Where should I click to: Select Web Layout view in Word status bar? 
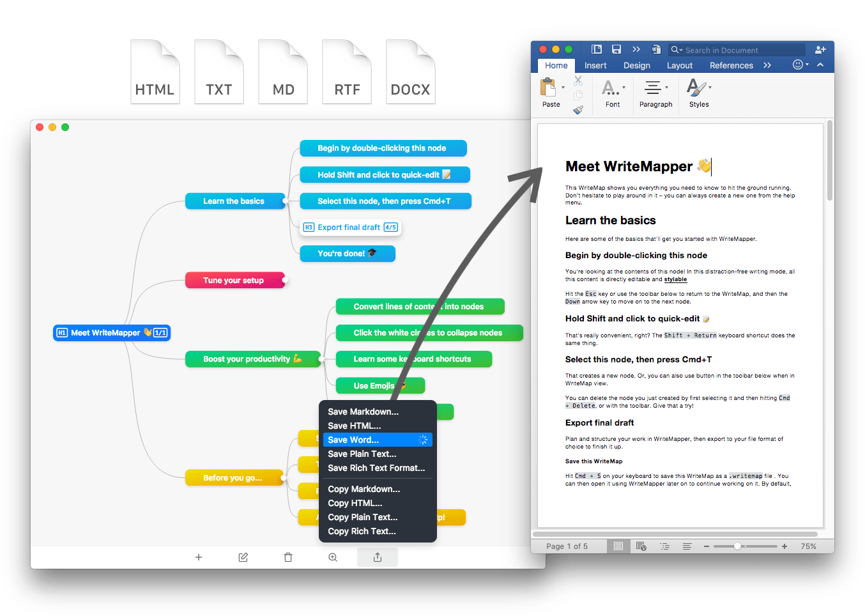pyautogui.click(x=641, y=546)
